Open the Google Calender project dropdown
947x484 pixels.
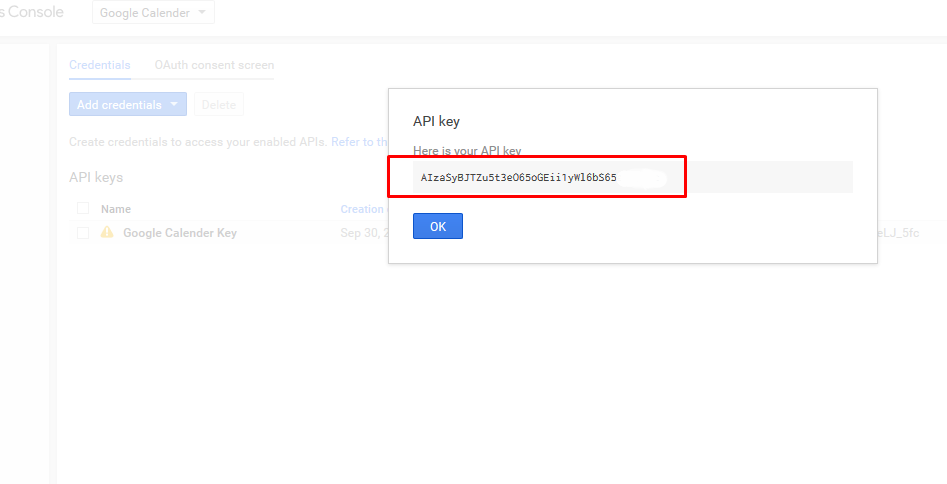click(x=153, y=13)
